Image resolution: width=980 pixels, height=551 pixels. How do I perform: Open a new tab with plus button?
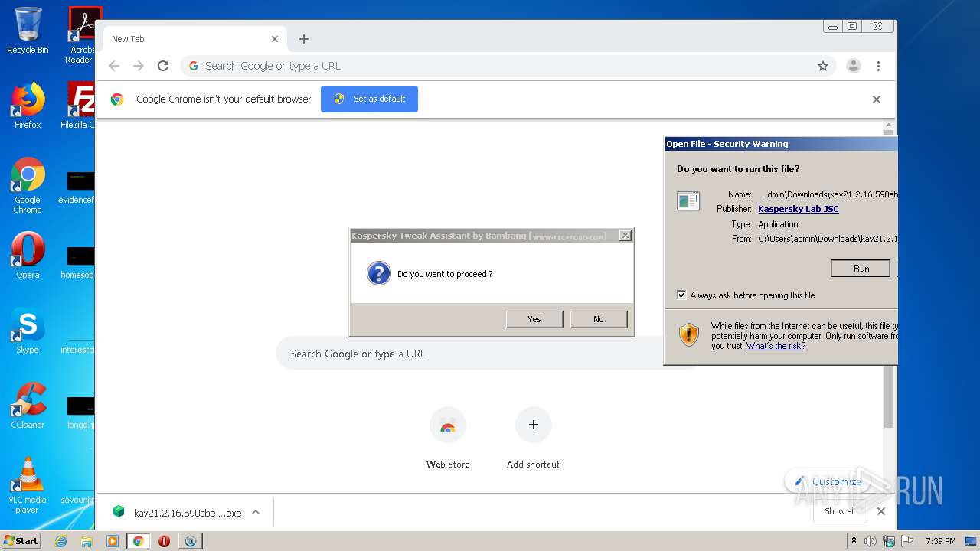click(304, 39)
